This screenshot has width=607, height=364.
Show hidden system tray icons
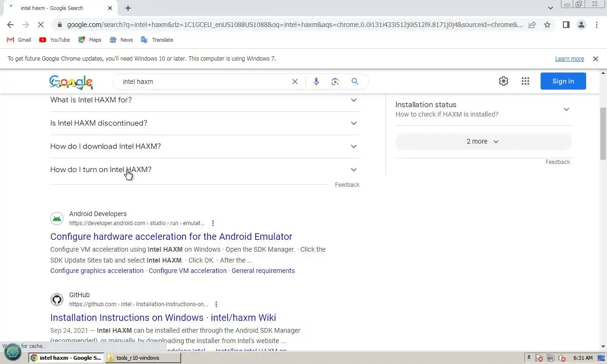(529, 358)
